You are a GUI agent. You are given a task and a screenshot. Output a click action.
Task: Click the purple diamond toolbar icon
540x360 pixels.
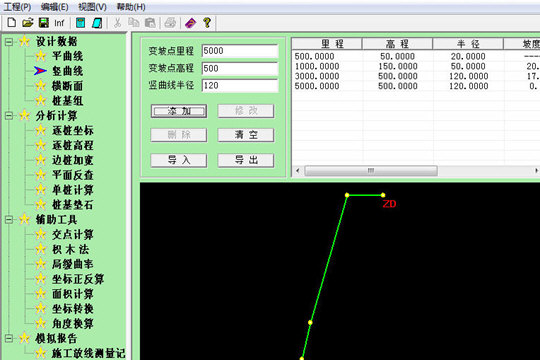point(190,23)
